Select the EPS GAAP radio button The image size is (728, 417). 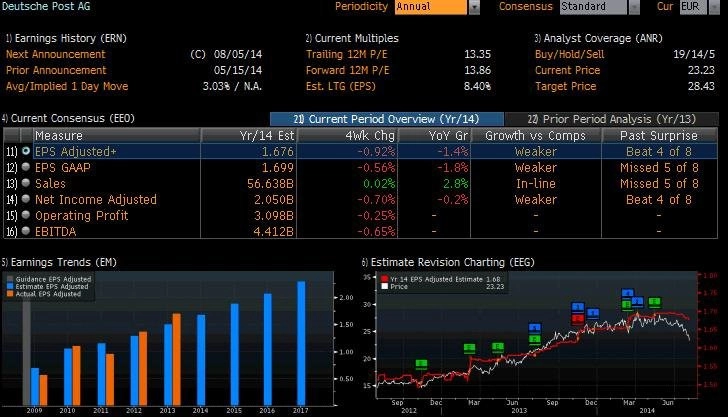26,167
